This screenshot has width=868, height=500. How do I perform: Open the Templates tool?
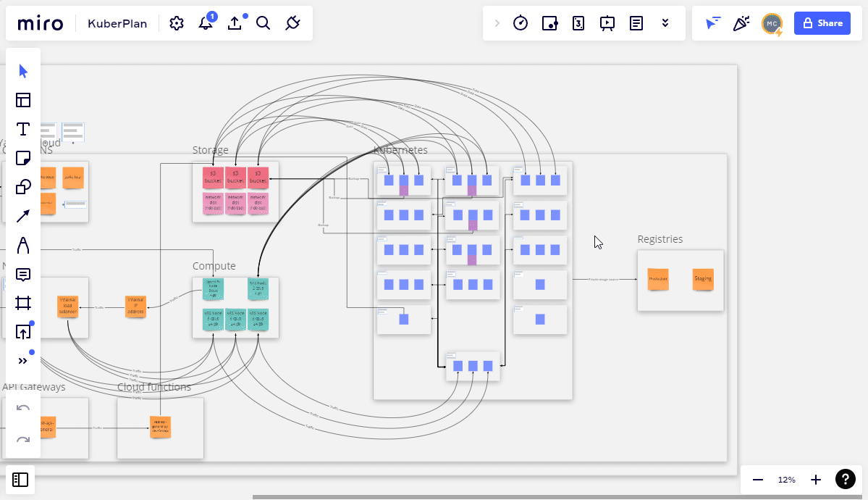(22, 100)
